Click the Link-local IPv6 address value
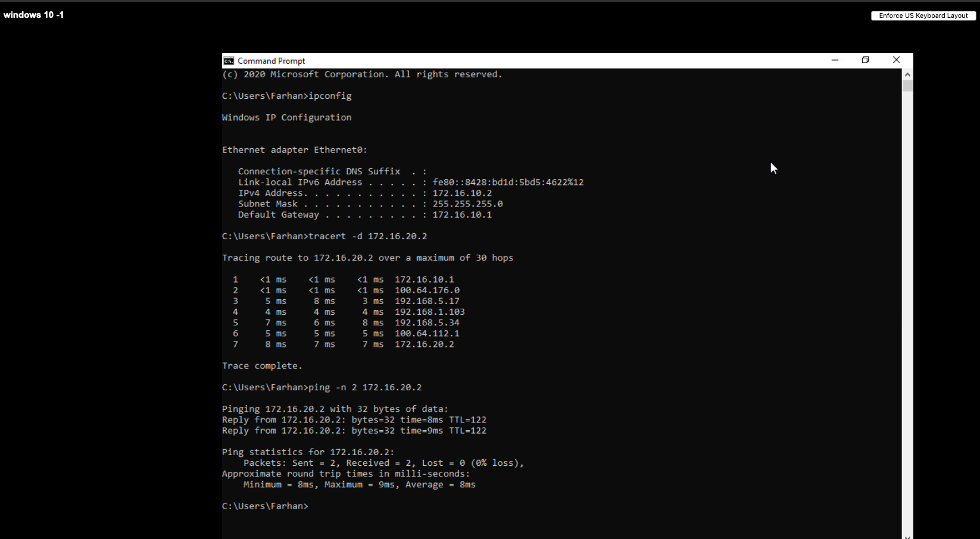980x539 pixels. pyautogui.click(x=508, y=183)
